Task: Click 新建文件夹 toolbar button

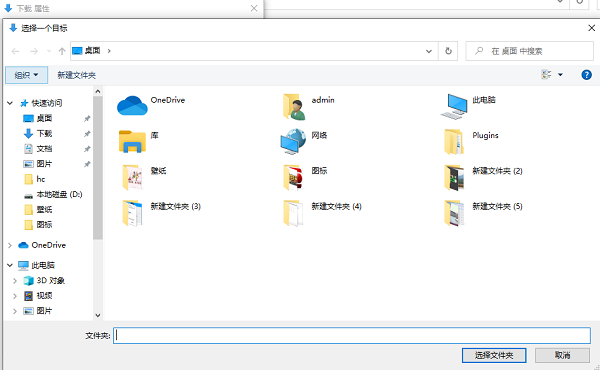Action: [x=77, y=75]
